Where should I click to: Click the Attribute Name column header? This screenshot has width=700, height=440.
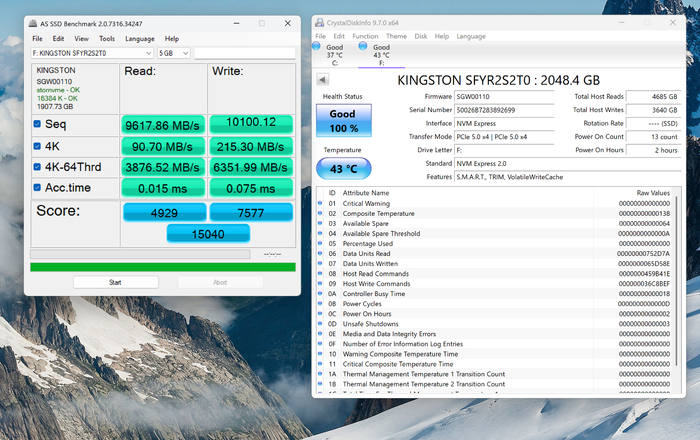coord(366,193)
